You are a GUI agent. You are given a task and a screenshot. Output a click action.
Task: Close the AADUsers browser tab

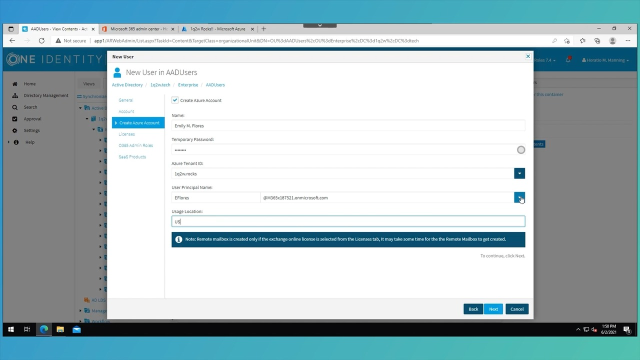pos(93,29)
